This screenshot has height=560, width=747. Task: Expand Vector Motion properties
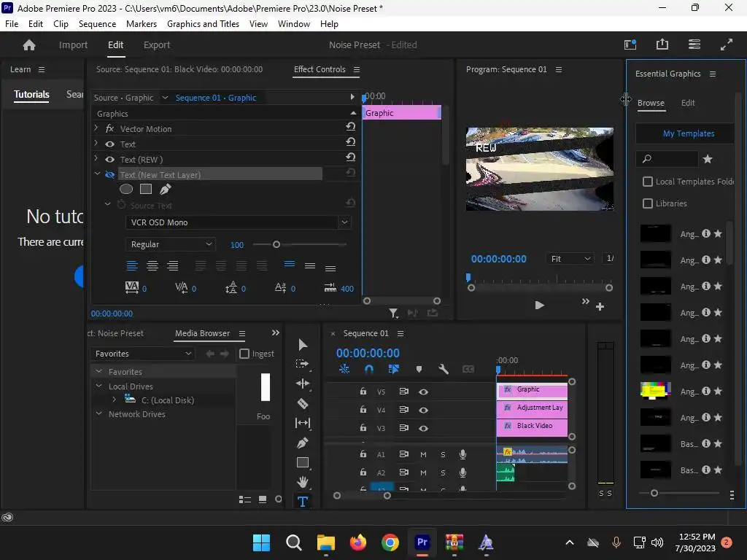click(96, 128)
